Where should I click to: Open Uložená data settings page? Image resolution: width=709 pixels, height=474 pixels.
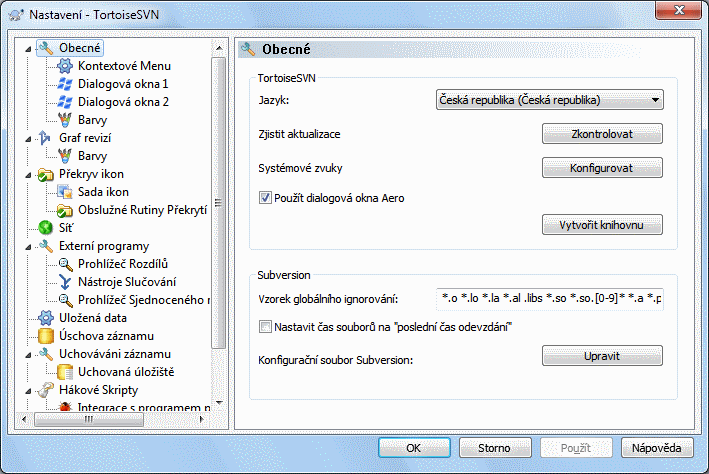(x=93, y=318)
